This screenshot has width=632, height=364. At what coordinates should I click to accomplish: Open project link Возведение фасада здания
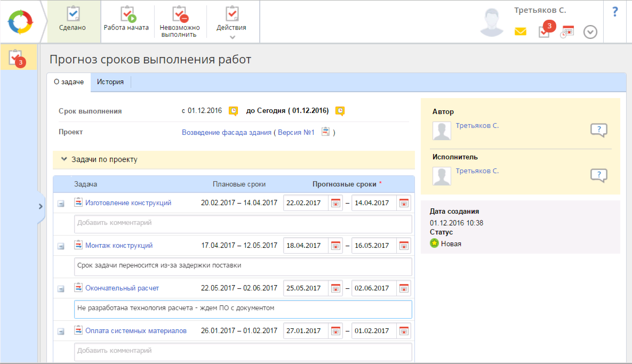click(226, 132)
